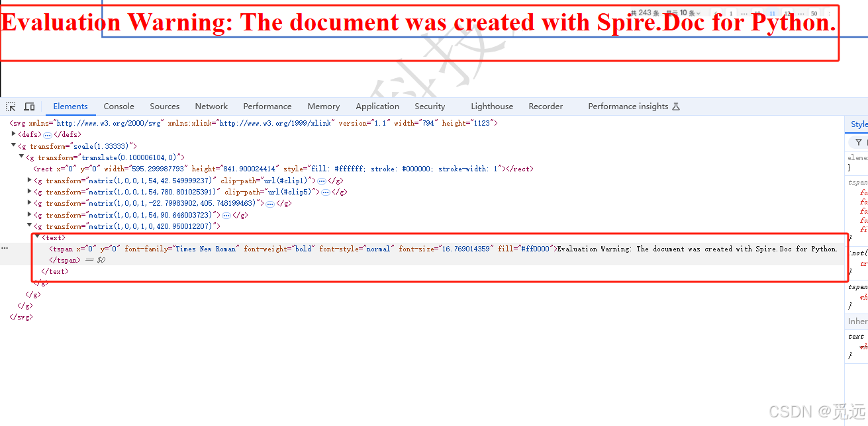Click the filter funnel icon in Styles

(x=859, y=142)
